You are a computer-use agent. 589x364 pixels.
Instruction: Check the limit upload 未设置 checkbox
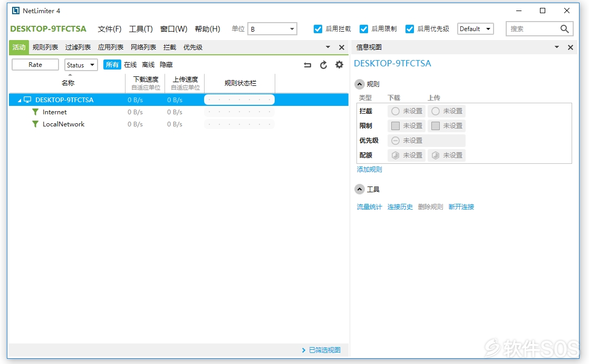tap(436, 126)
